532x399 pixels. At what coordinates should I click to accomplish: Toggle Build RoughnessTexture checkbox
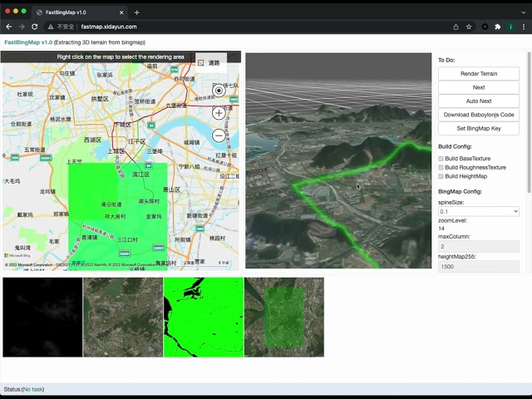(x=441, y=167)
